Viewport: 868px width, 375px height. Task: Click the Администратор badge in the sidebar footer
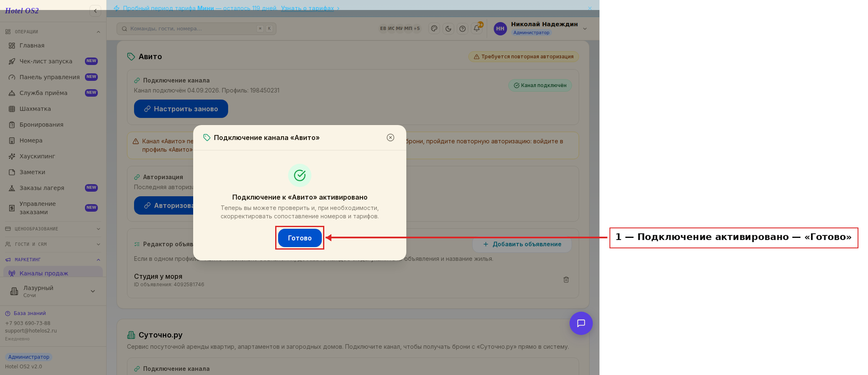[x=29, y=357]
